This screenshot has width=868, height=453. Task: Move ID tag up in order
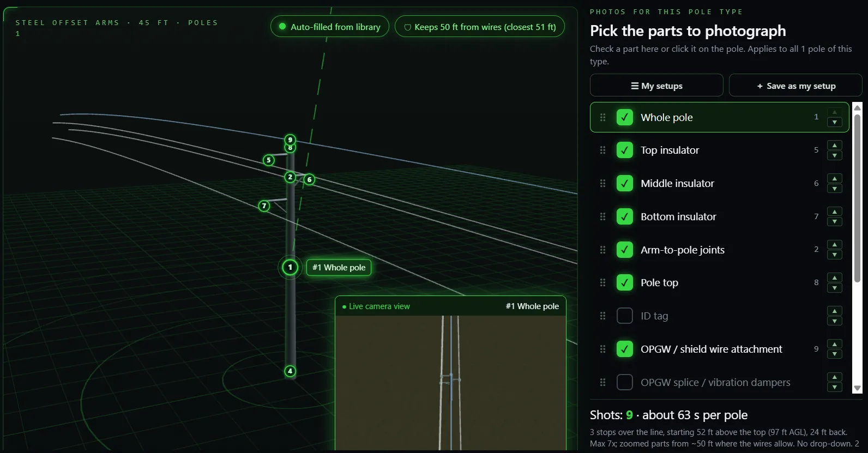[835, 311]
